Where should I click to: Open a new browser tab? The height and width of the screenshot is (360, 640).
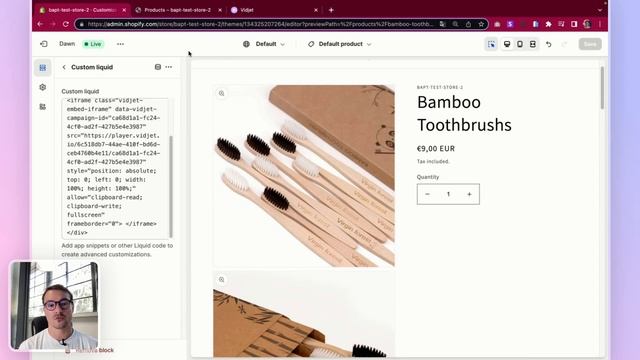click(x=331, y=10)
